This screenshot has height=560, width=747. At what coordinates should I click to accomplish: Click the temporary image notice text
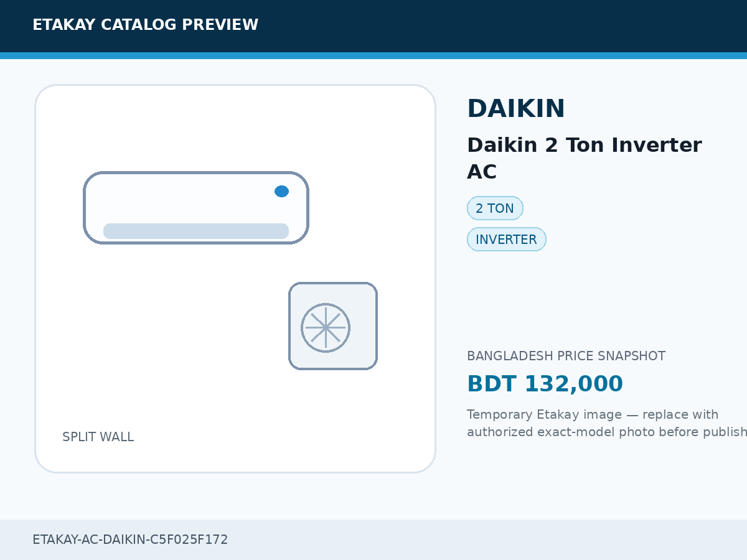(x=607, y=423)
